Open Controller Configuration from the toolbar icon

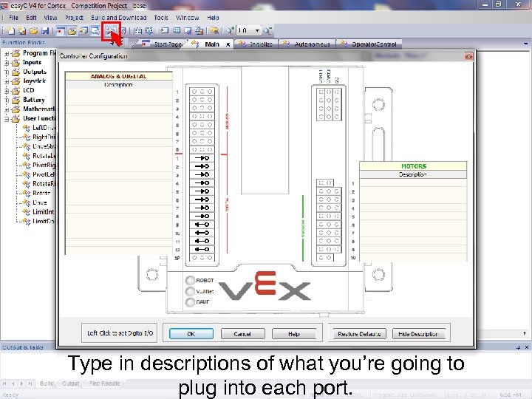pyautogui.click(x=111, y=31)
